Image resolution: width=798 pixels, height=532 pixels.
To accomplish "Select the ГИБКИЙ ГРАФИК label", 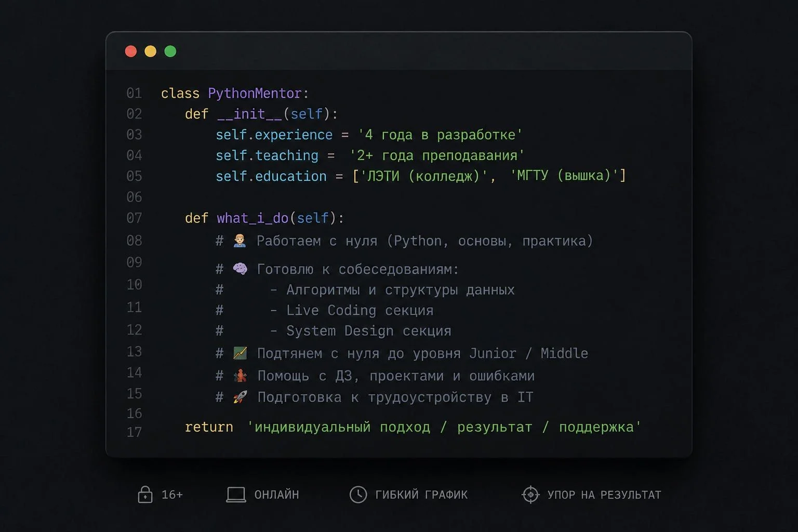I will coord(421,495).
